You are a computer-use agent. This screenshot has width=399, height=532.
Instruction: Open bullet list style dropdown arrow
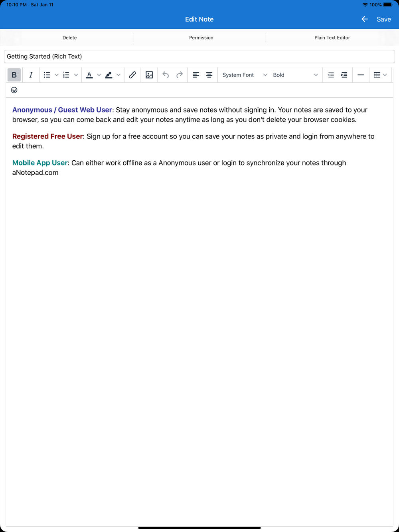(56, 75)
